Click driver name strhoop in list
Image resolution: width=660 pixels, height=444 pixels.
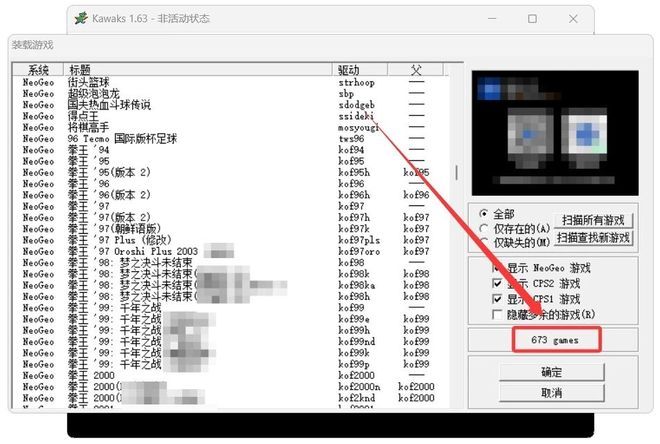point(357,82)
